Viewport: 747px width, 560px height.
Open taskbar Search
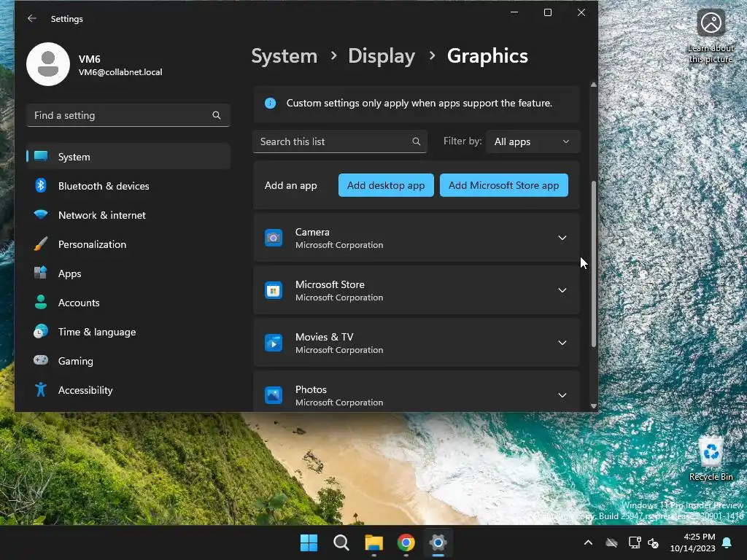pyautogui.click(x=341, y=542)
